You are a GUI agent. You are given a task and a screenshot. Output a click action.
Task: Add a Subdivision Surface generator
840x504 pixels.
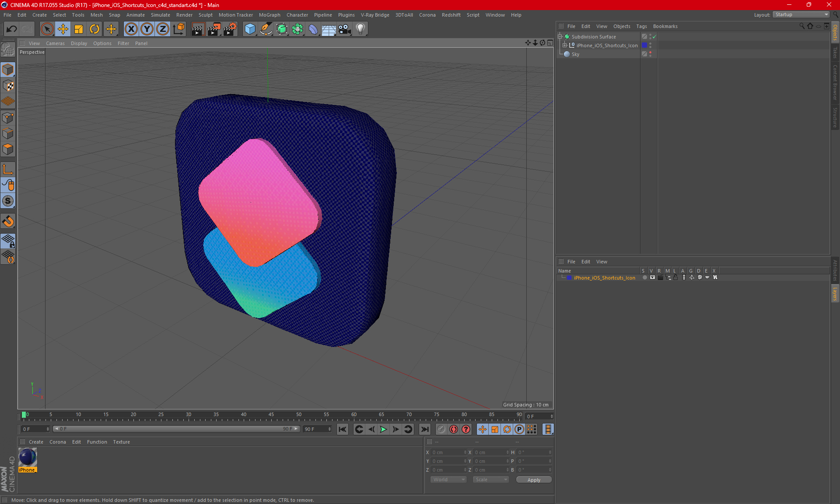coord(282,29)
